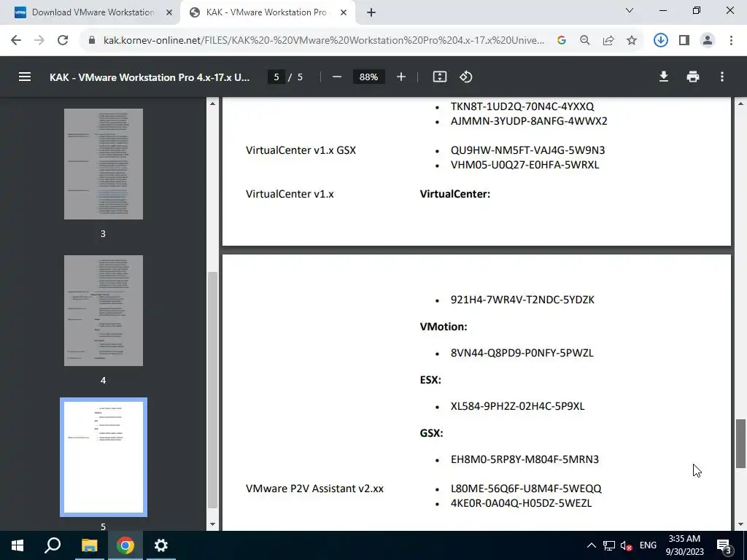Screen dimensions: 747x560
Task: Click key XL584-9PH2Z-02H4C-5P9XL
Action: point(517,406)
